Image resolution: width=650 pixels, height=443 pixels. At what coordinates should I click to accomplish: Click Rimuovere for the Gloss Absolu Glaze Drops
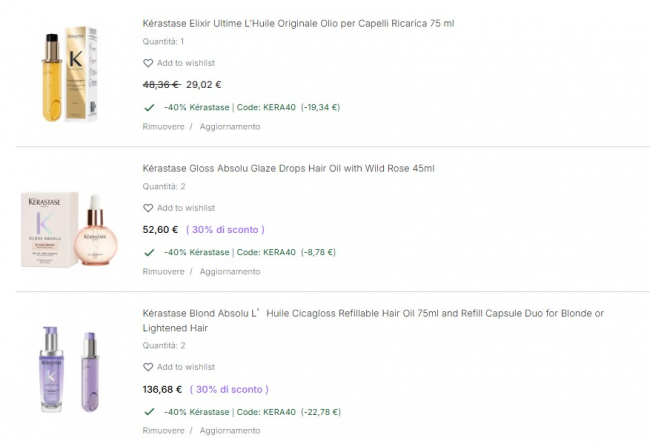pos(164,272)
